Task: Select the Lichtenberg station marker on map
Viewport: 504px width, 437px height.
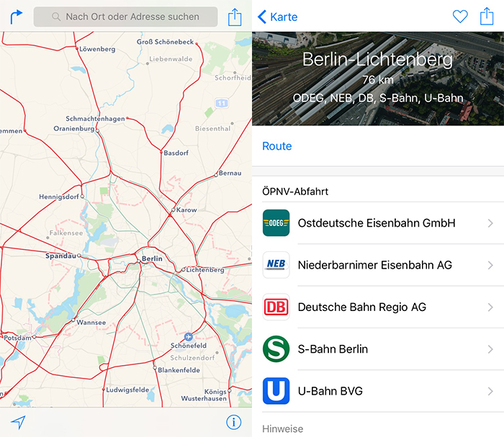Action: pyautogui.click(x=184, y=269)
